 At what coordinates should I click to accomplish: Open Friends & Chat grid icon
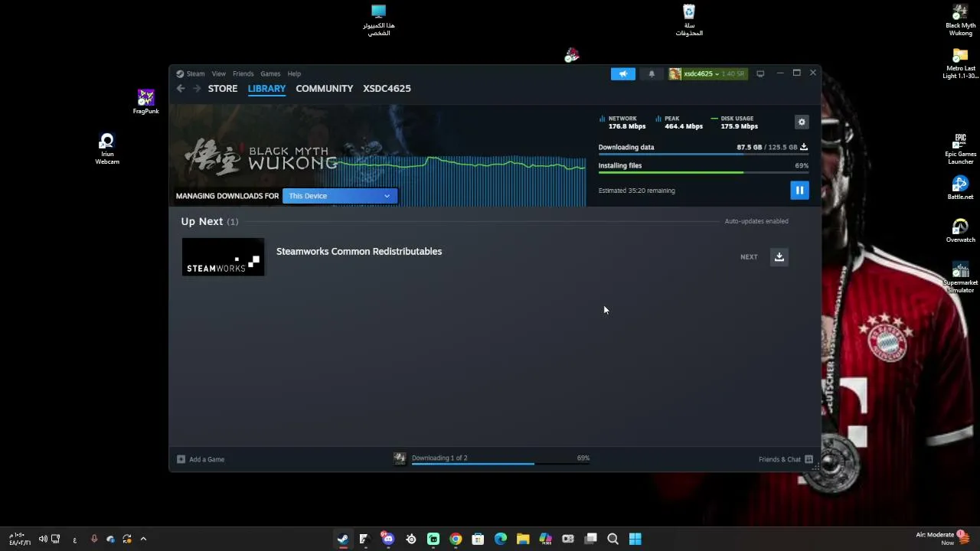pos(808,459)
